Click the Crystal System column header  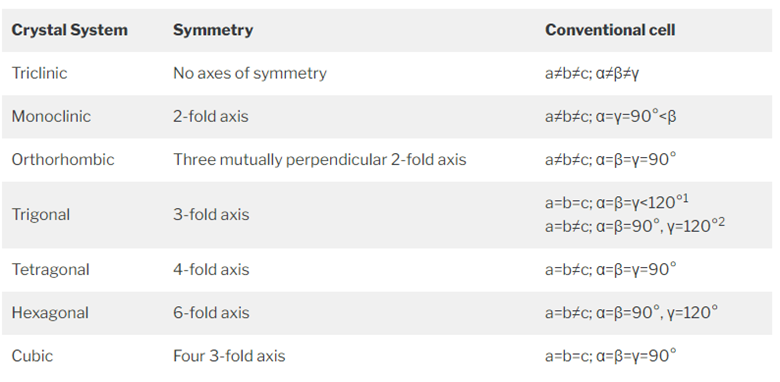click(x=69, y=30)
